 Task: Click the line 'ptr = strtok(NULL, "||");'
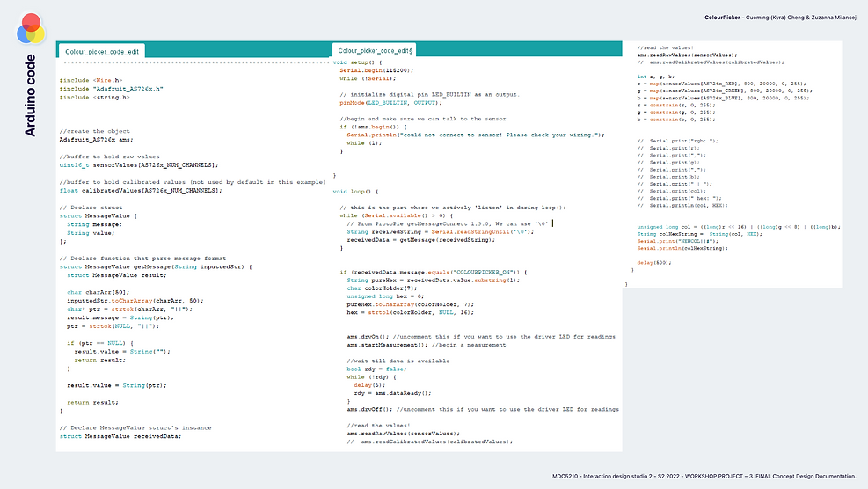click(x=113, y=326)
